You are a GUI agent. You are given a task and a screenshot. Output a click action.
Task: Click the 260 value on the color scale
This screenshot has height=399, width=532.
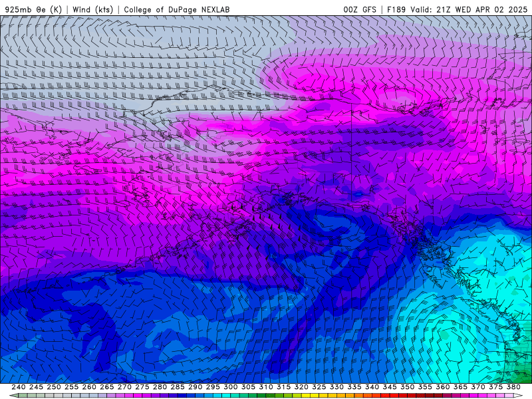coord(89,387)
